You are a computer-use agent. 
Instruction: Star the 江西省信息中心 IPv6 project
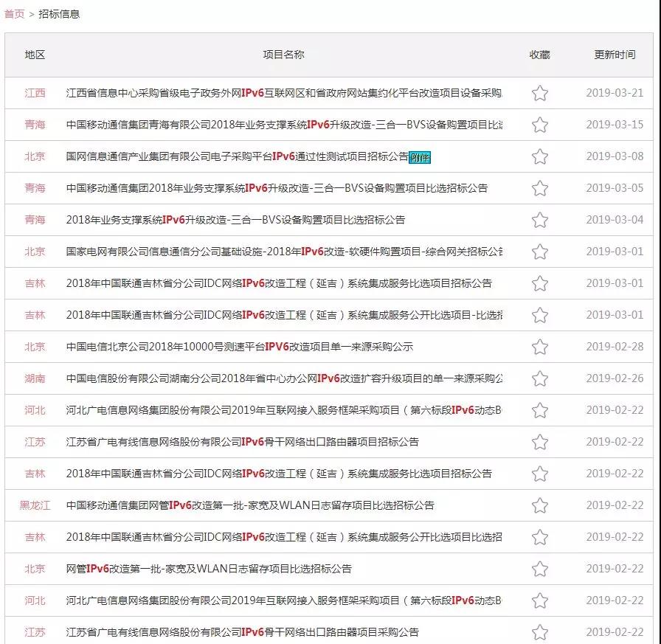click(x=539, y=93)
